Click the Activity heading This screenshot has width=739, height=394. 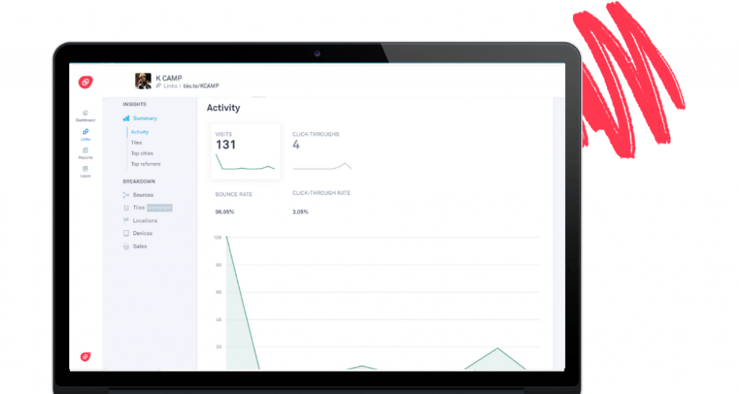223,108
